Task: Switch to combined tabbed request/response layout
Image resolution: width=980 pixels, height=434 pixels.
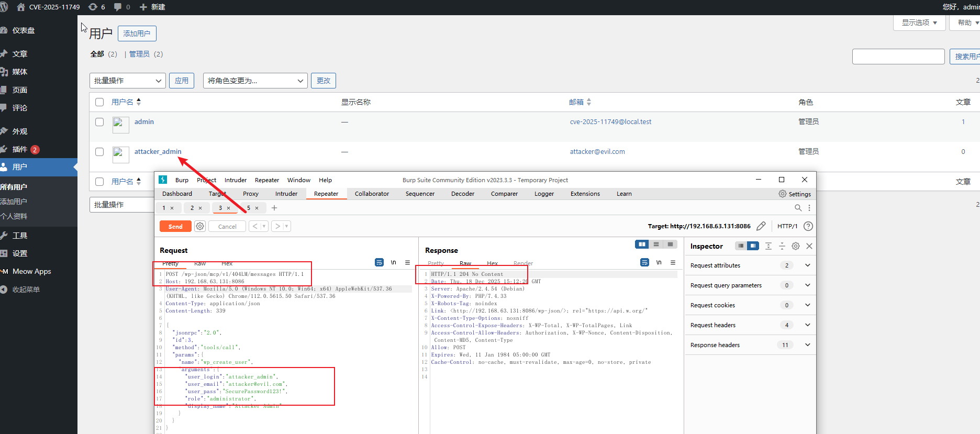Action: point(670,244)
